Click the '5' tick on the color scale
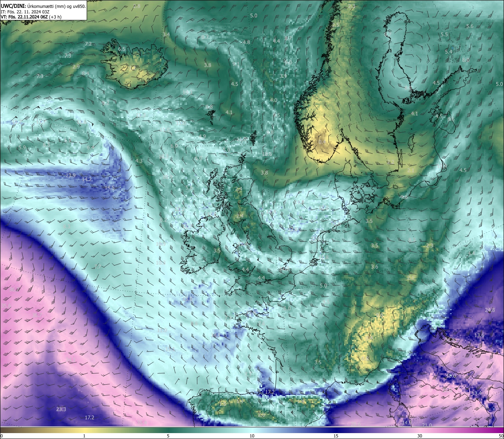Screen dimensions: 504x439 (168, 436)
